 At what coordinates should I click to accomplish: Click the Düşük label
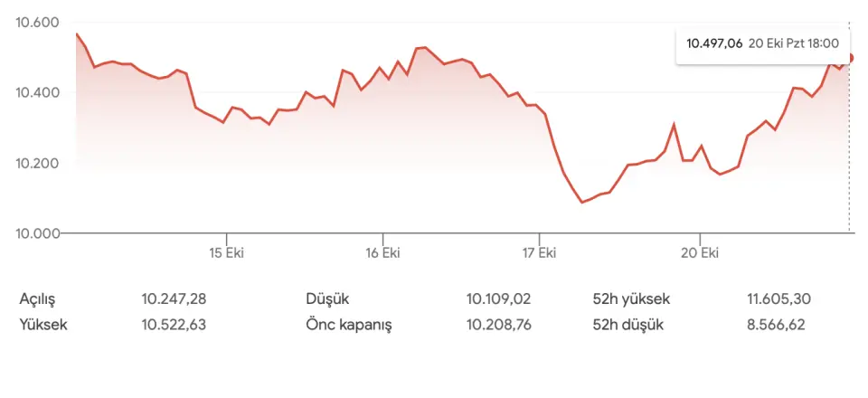coord(327,299)
